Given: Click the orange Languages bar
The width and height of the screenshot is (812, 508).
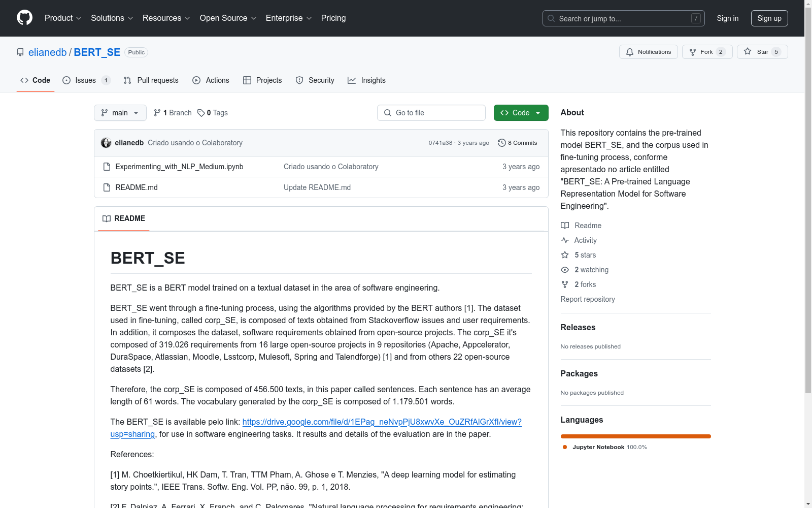Looking at the screenshot, I should pyautogui.click(x=635, y=436).
